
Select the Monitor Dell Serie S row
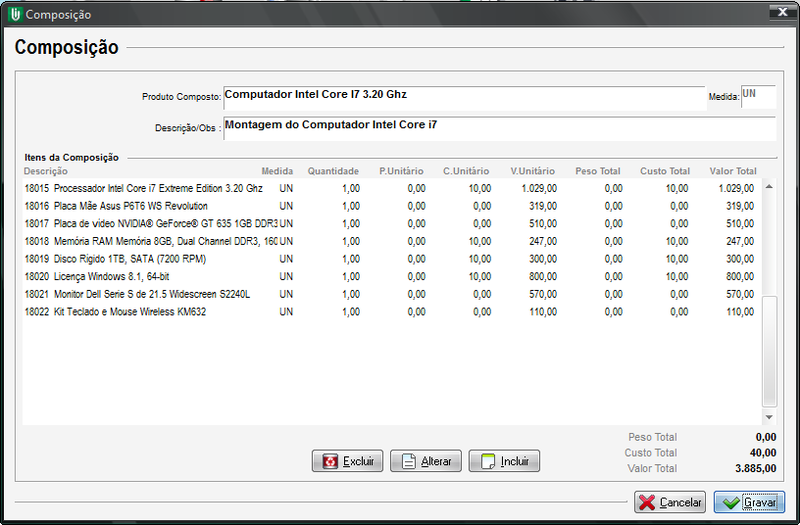(150, 294)
